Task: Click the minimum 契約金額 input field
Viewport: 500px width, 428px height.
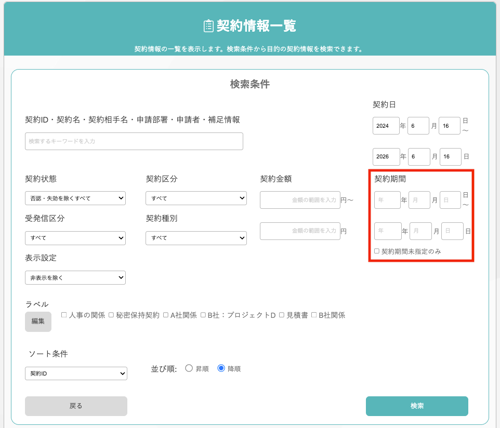Action: point(300,200)
